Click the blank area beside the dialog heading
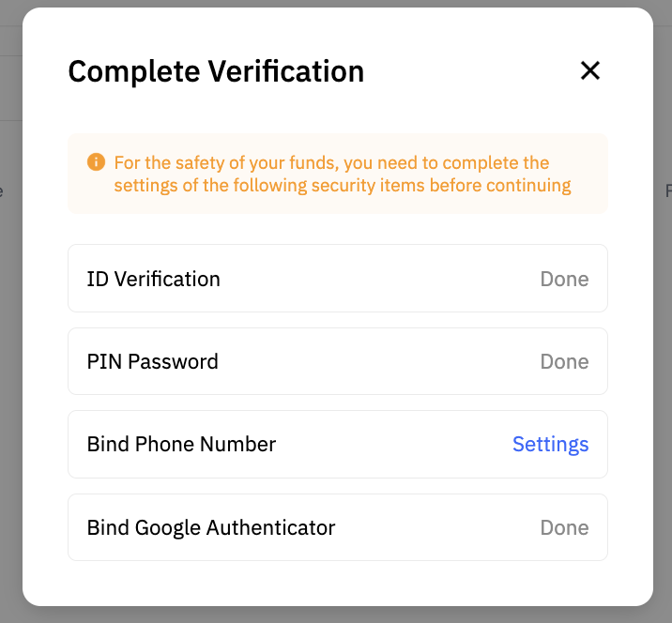 click(x=469, y=71)
